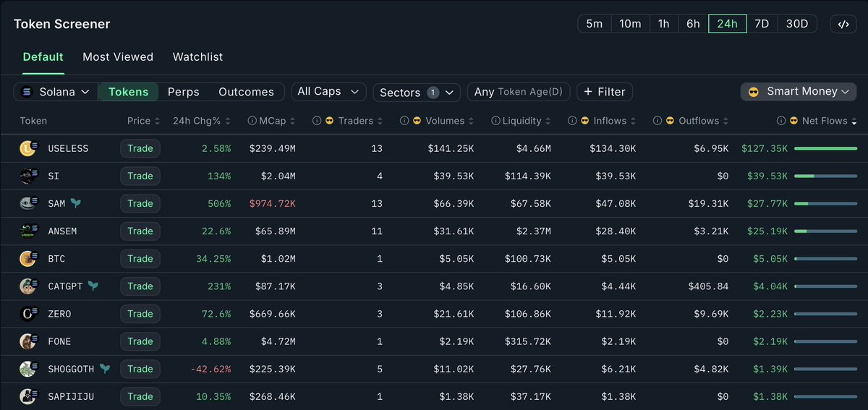Click the info icon beside Inflows header

pos(572,121)
